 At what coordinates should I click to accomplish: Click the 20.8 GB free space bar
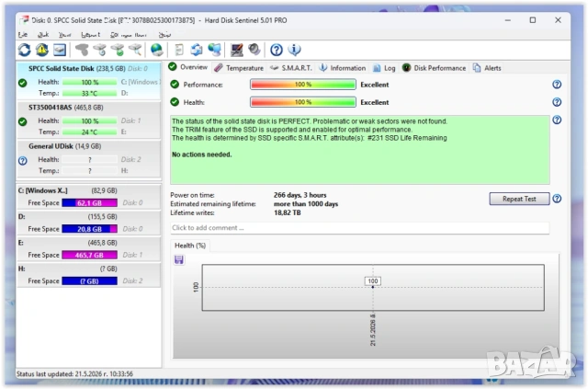[x=90, y=229]
